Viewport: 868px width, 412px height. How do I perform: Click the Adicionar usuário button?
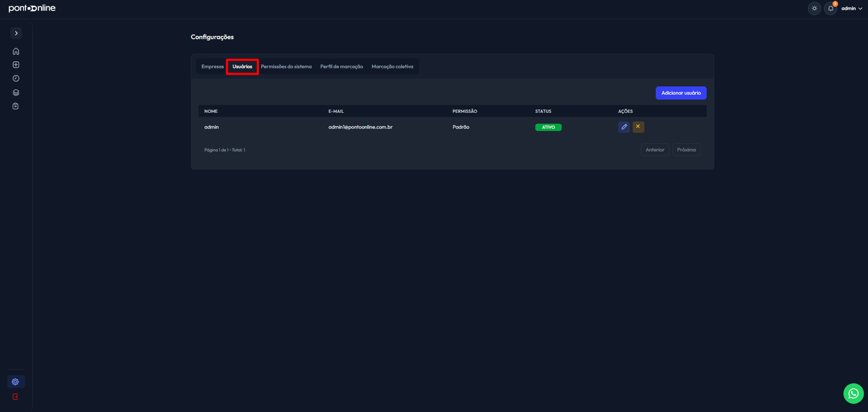pyautogui.click(x=681, y=93)
